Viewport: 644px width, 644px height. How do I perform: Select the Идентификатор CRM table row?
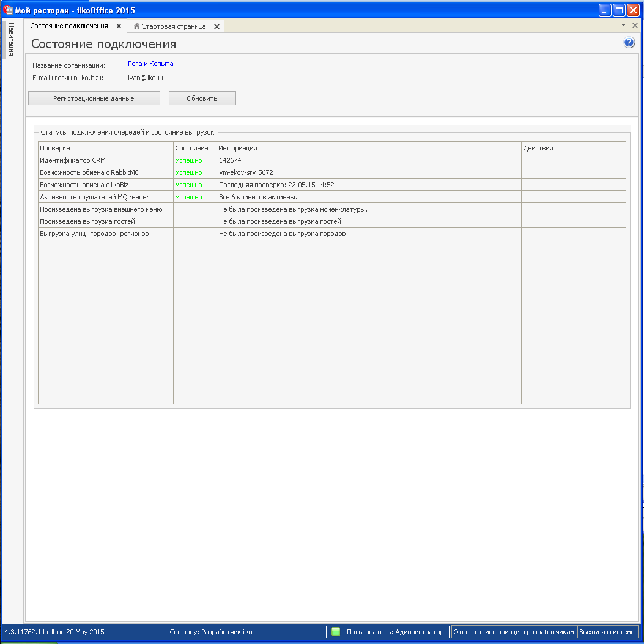click(105, 160)
